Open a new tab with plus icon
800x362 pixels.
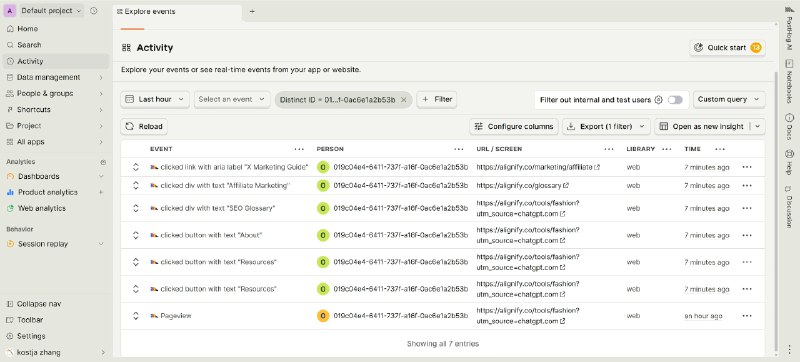tap(252, 11)
